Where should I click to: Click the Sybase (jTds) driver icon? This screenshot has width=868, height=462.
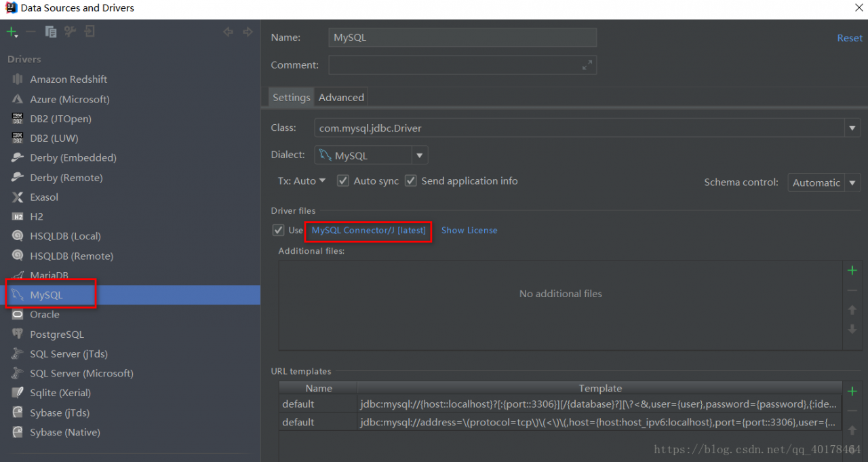pyautogui.click(x=18, y=412)
